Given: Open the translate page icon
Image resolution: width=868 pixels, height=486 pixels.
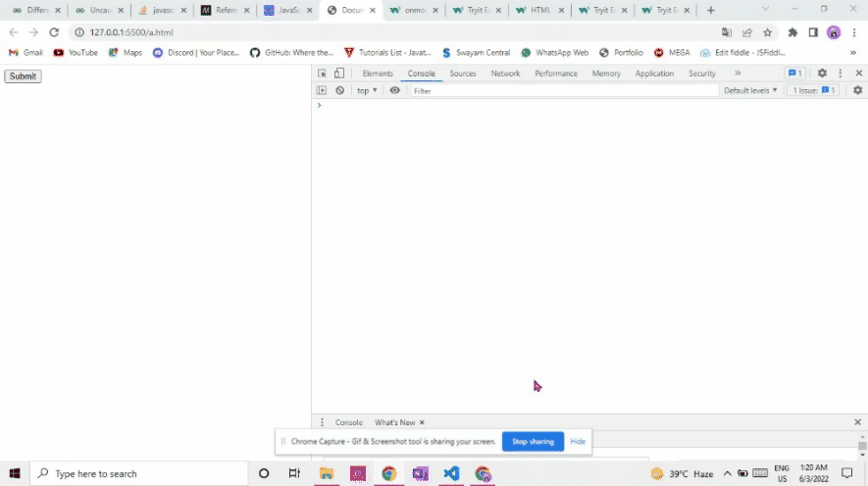Looking at the screenshot, I should point(727,32).
